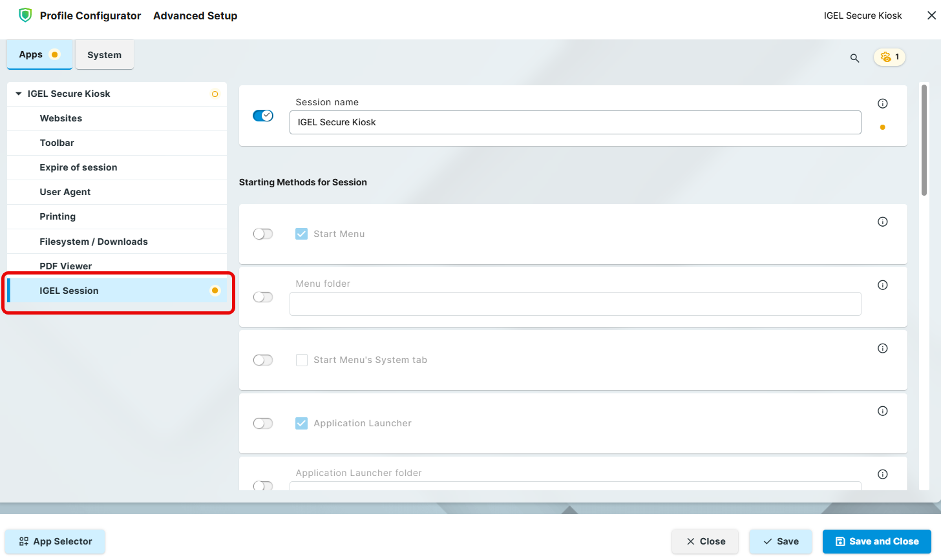
Task: Open the App Selector
Action: [x=55, y=541]
